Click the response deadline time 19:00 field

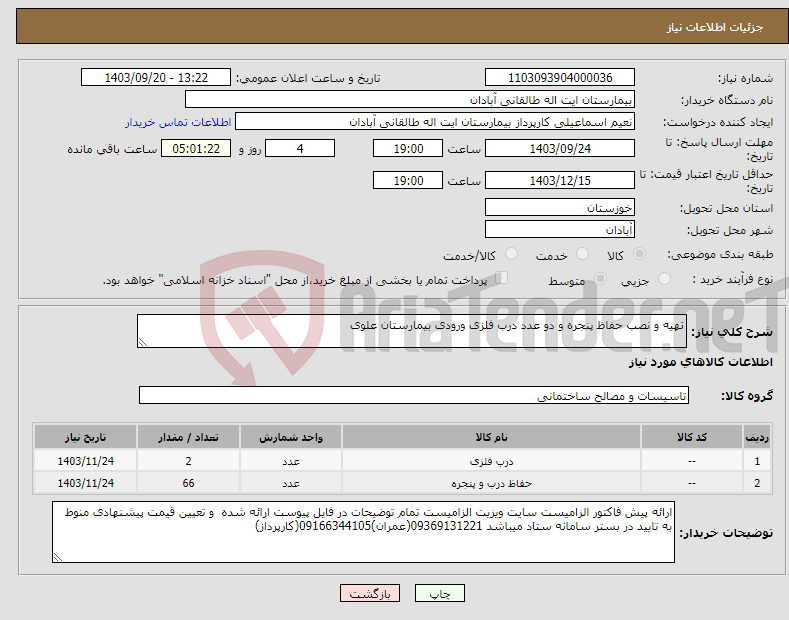(x=408, y=148)
